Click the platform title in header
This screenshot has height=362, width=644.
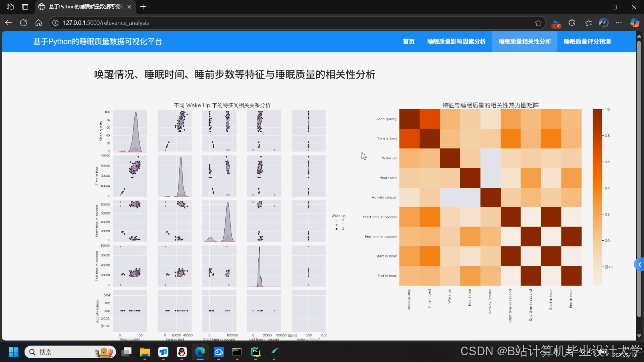(x=98, y=42)
